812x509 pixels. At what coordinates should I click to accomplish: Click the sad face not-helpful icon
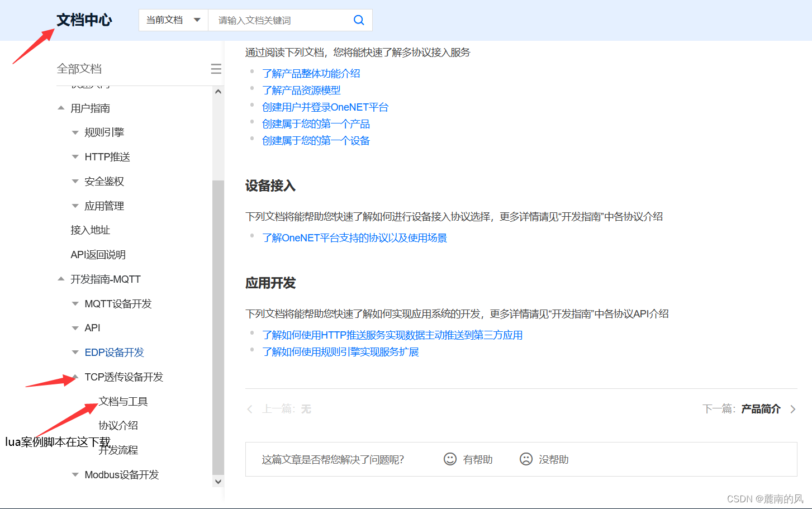[526, 459]
